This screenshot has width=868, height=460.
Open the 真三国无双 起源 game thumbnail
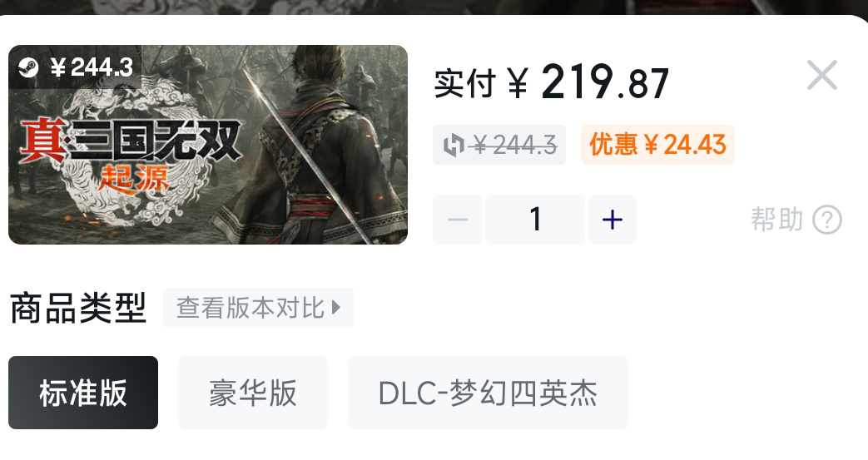tap(208, 145)
